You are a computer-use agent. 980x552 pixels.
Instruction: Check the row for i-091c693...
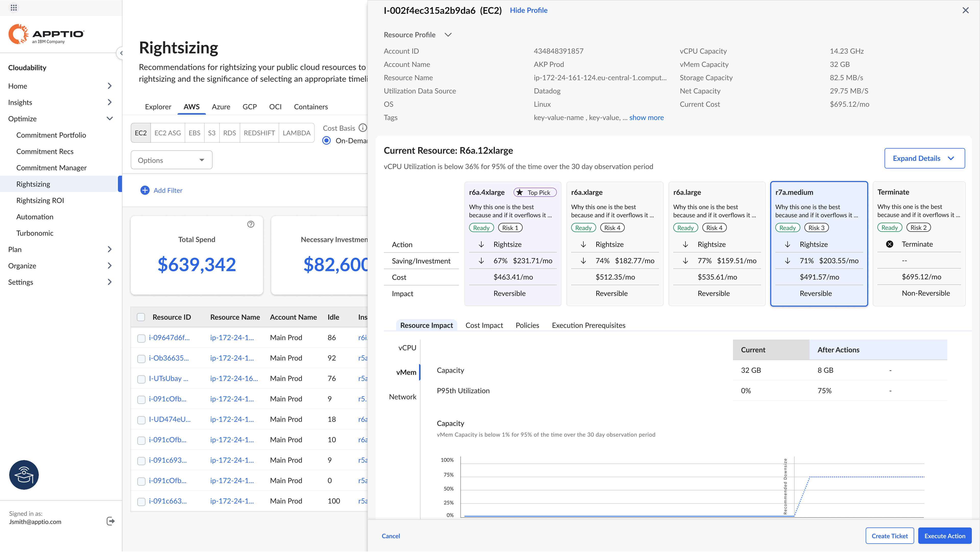click(141, 461)
